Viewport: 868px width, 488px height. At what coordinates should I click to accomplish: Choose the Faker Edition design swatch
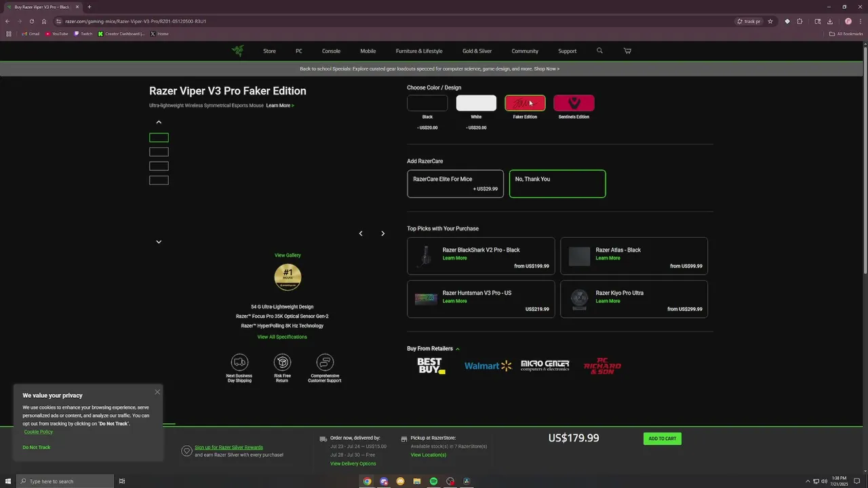(x=525, y=103)
